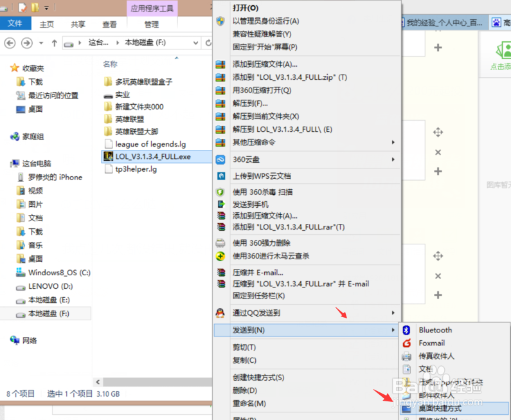This screenshot has width=511, height=420.
Task: Click the 收藏夹 star icon in the sidebar
Action: tap(14, 68)
